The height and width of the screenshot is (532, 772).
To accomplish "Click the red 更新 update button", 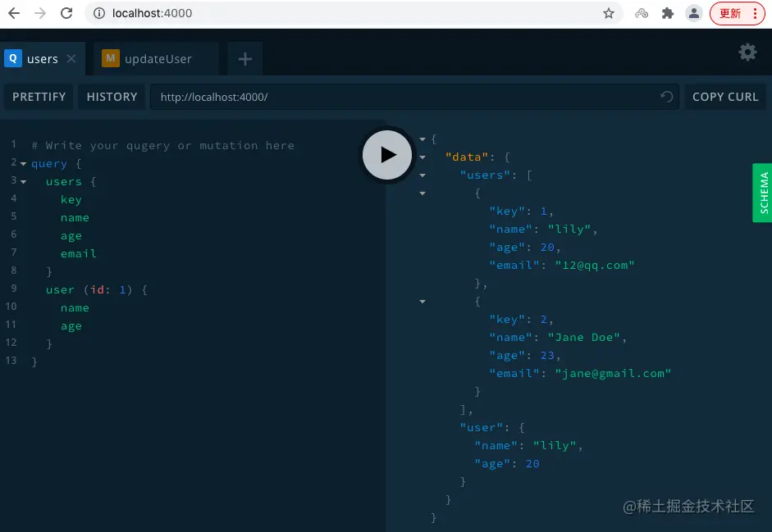I will click(737, 13).
